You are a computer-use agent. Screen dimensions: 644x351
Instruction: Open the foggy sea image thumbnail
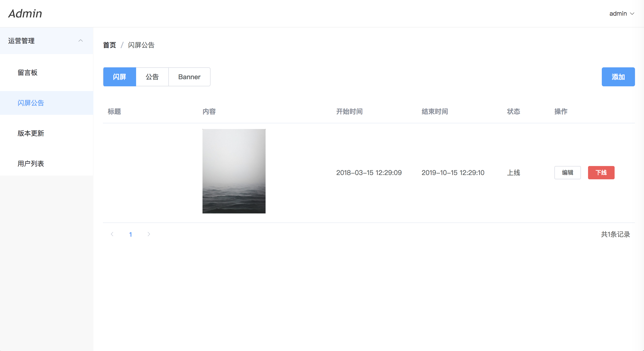(234, 171)
